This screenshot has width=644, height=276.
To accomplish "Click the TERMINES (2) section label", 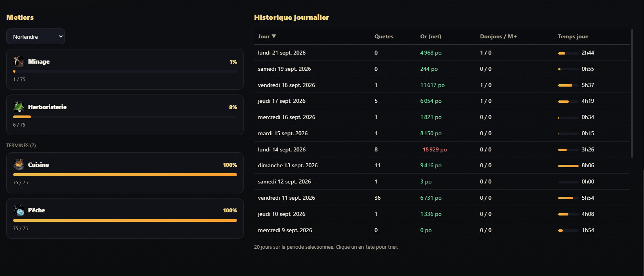I will click(21, 146).
